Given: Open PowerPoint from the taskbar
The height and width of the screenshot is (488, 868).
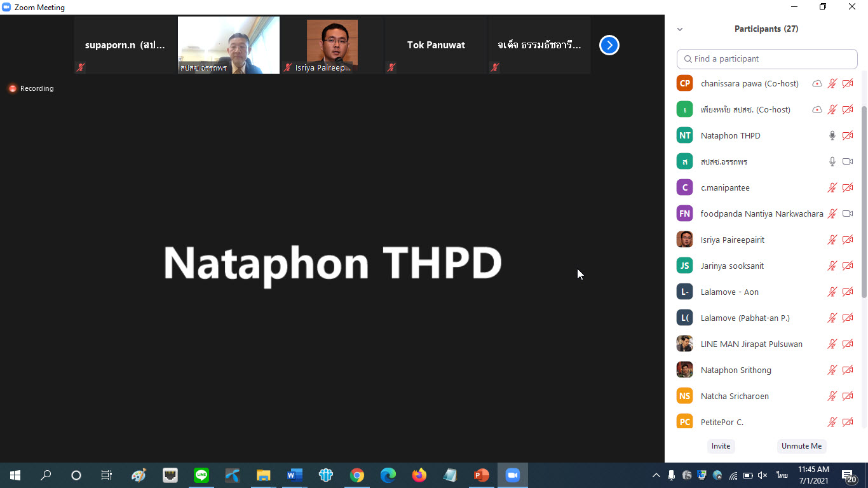Looking at the screenshot, I should [481, 475].
